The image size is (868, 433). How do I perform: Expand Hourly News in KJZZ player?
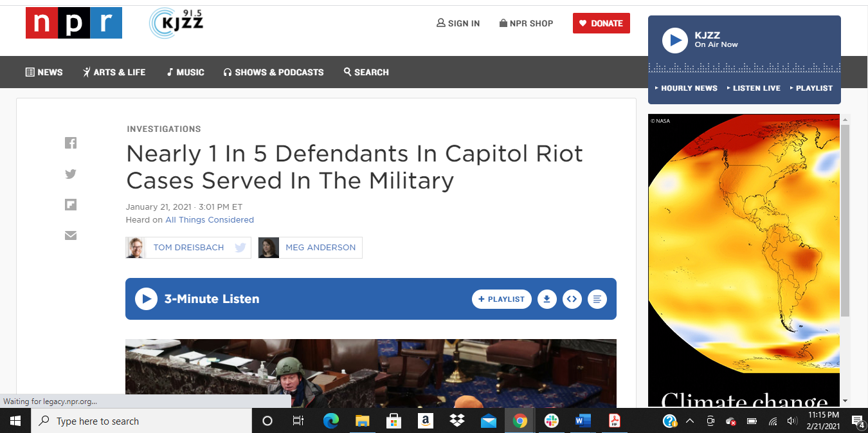click(x=686, y=88)
